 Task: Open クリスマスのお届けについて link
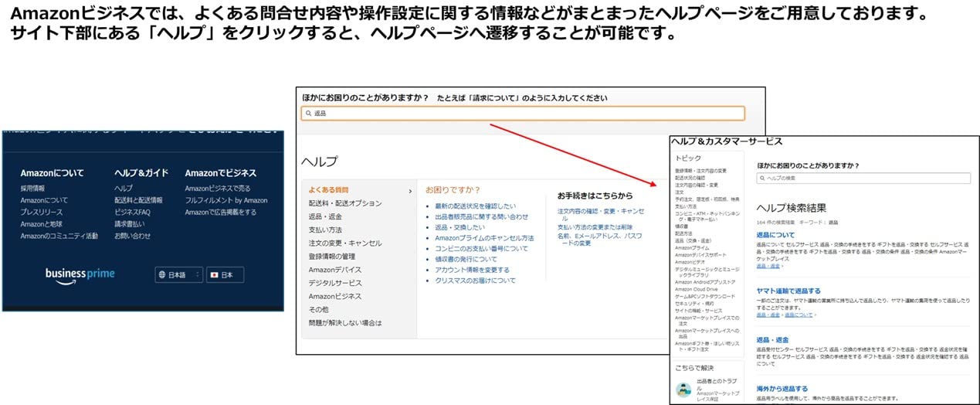(475, 281)
